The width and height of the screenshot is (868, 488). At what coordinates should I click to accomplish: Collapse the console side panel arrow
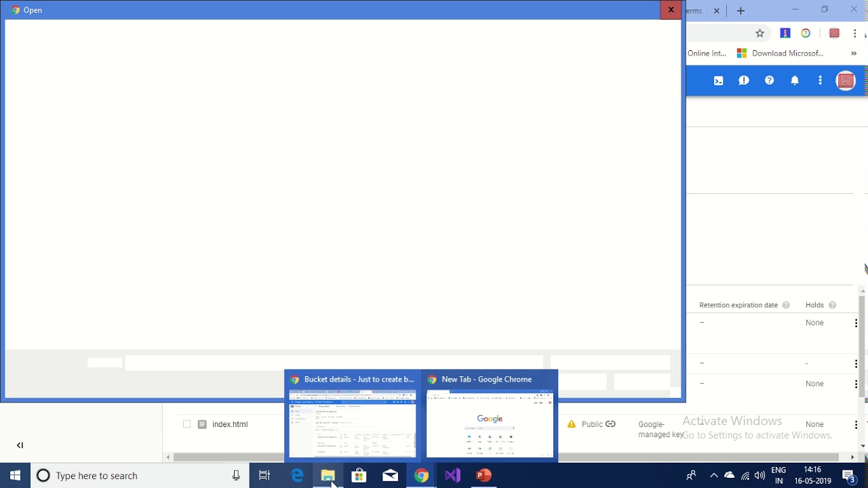[x=20, y=445]
